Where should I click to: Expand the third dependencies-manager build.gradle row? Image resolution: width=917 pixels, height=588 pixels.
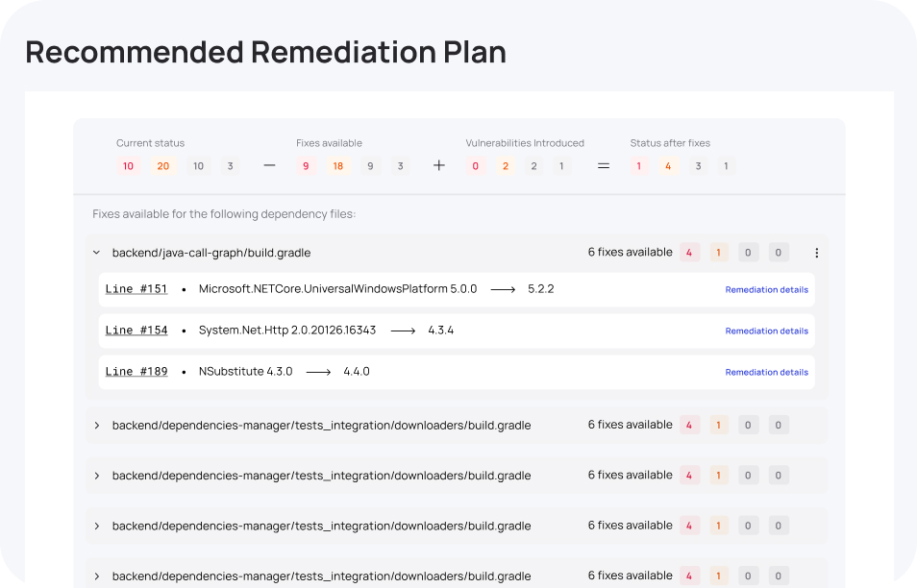(96, 526)
